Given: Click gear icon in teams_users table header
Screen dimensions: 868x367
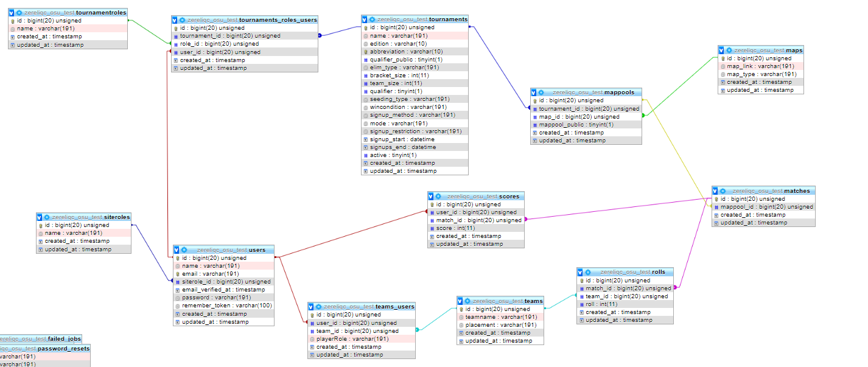Looking at the screenshot, I should pos(318,306).
